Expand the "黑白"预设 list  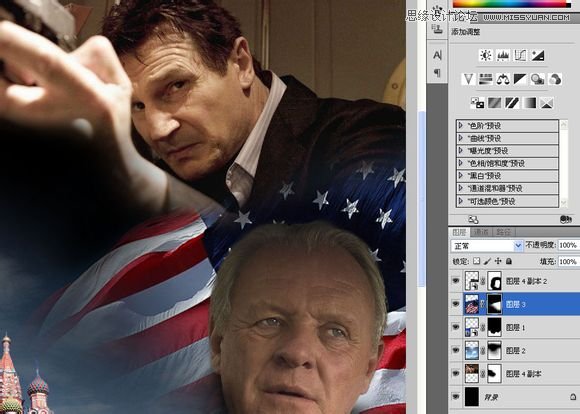coord(461,176)
